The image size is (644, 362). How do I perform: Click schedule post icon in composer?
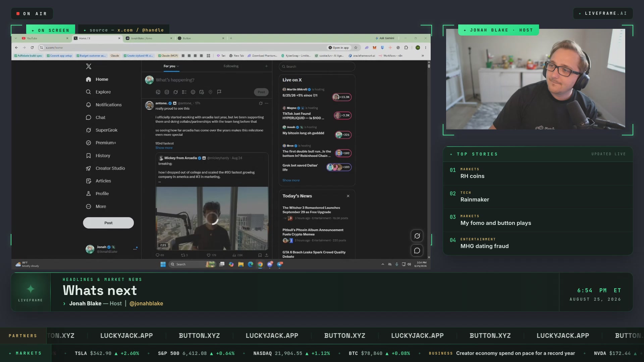pyautogui.click(x=202, y=92)
